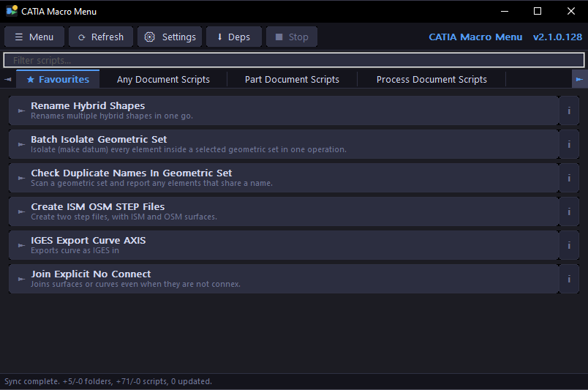Minimize the CATIA Macro Menu window
The image size is (588, 390).
[x=505, y=11]
